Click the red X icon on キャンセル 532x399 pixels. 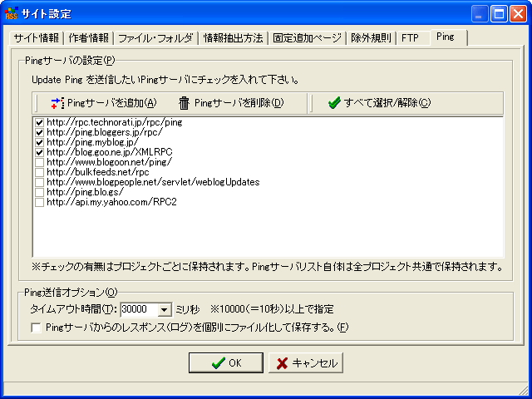(282, 363)
